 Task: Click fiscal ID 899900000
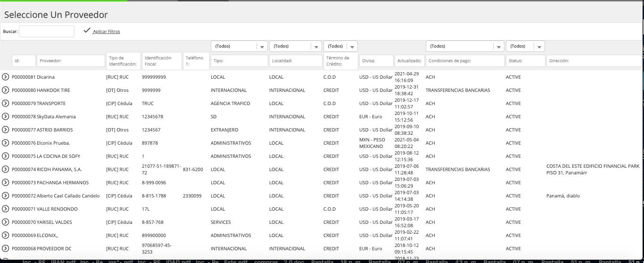[154, 235]
